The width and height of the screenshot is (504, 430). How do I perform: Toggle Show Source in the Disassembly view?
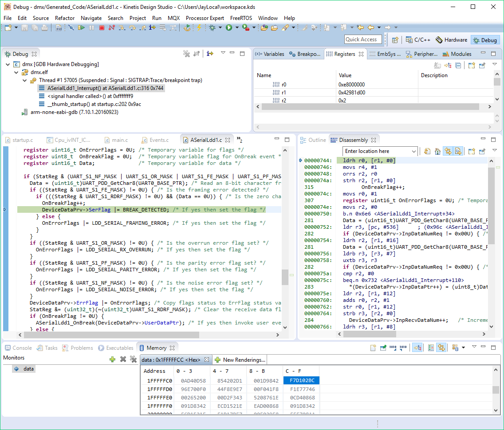coord(458,151)
